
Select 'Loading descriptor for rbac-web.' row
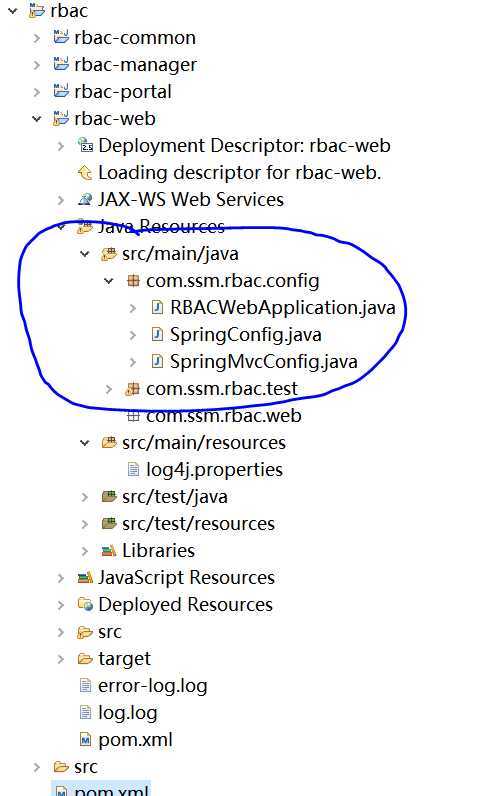tap(240, 173)
